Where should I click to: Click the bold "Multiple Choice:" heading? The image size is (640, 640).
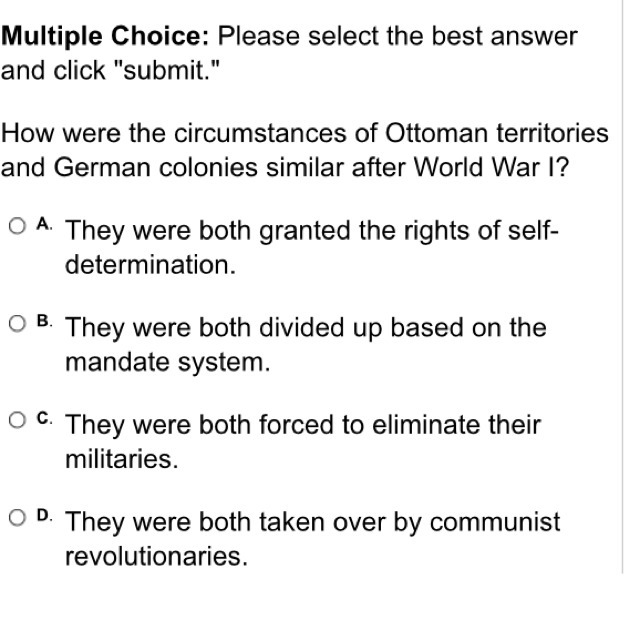[x=105, y=36]
